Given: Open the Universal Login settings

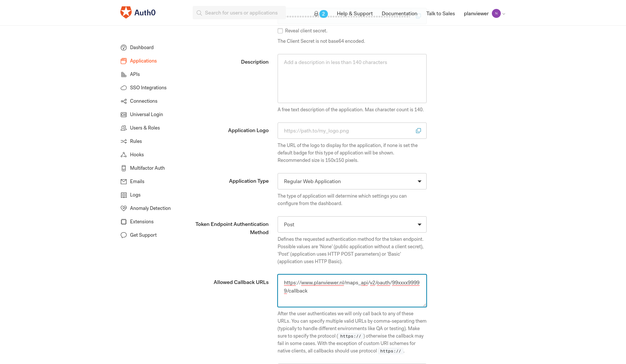Looking at the screenshot, I should [x=146, y=114].
